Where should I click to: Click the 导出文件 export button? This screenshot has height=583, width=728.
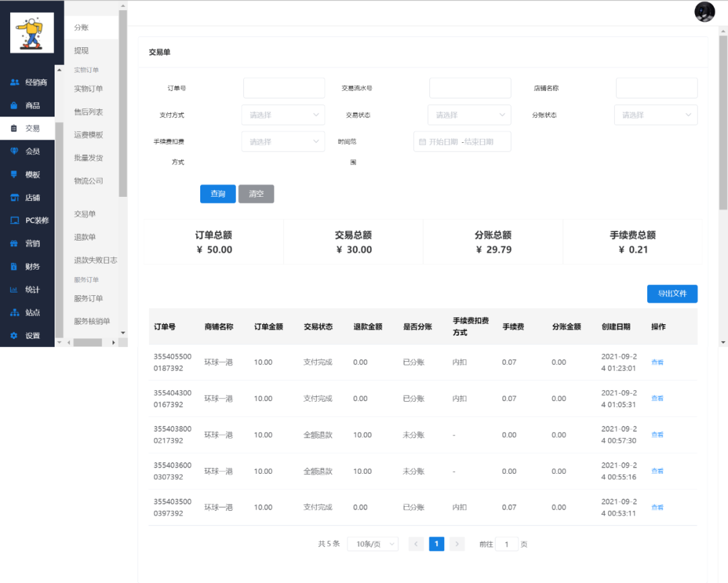click(x=672, y=293)
